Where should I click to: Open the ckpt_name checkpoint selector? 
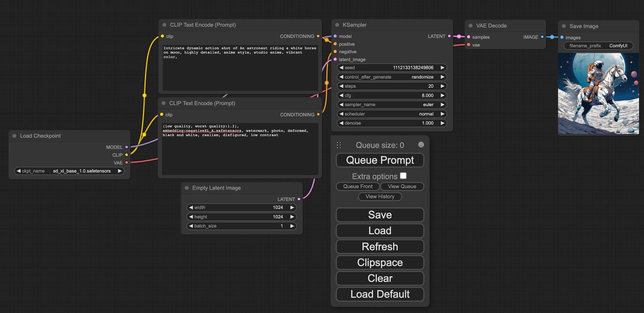point(69,171)
